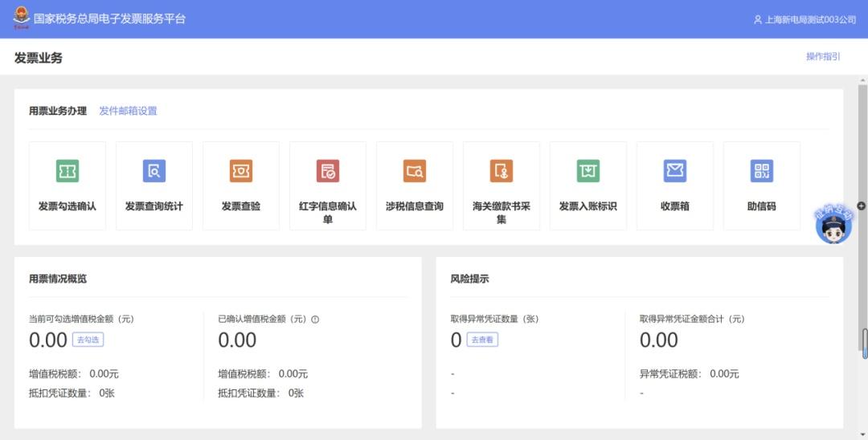Click the 发票入账标识 label
This screenshot has height=440, width=868.
coord(588,206)
